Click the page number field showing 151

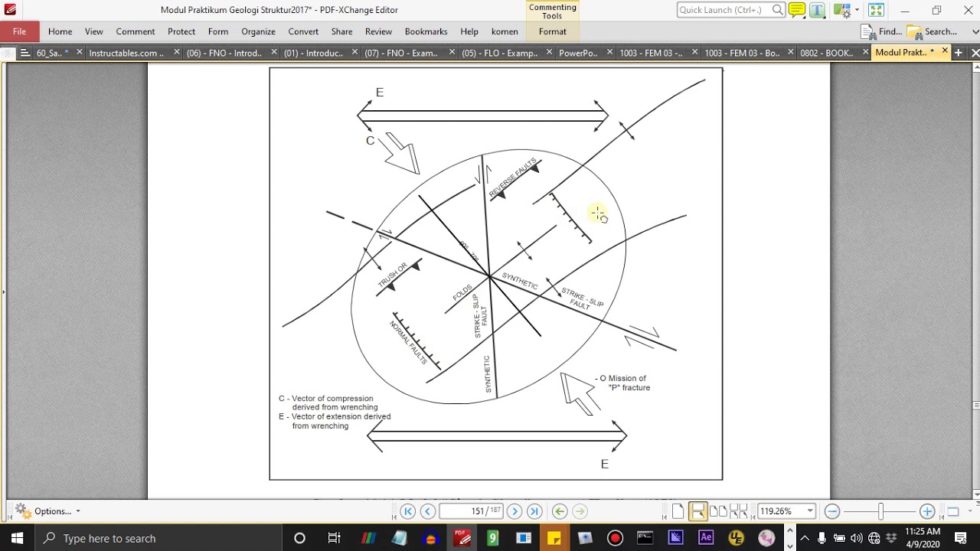[x=472, y=511]
